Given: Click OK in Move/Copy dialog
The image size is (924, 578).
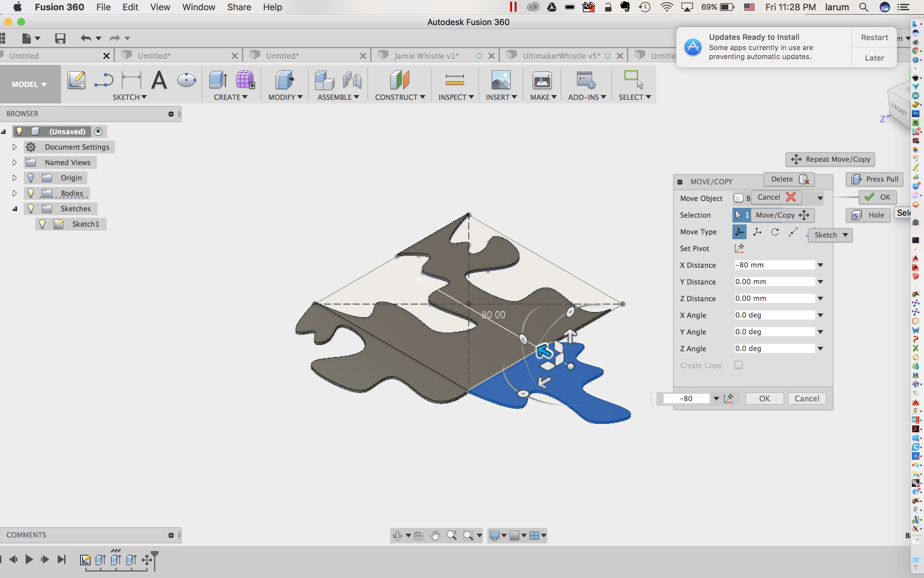Looking at the screenshot, I should [x=765, y=398].
